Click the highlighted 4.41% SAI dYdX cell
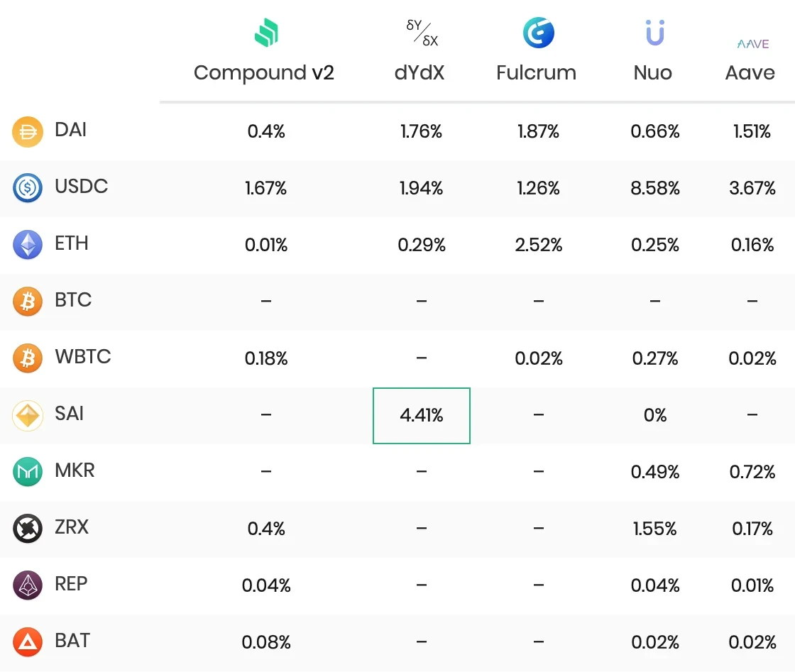 coord(422,416)
